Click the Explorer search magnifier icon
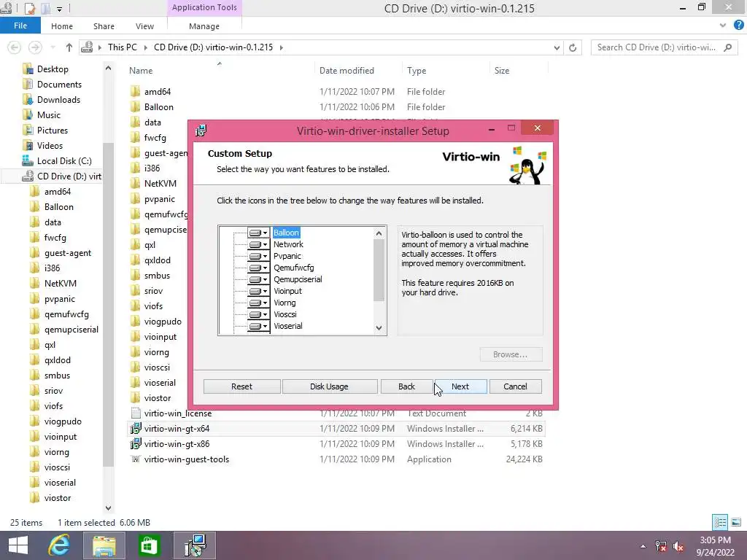Image resolution: width=747 pixels, height=560 pixels. tap(727, 47)
